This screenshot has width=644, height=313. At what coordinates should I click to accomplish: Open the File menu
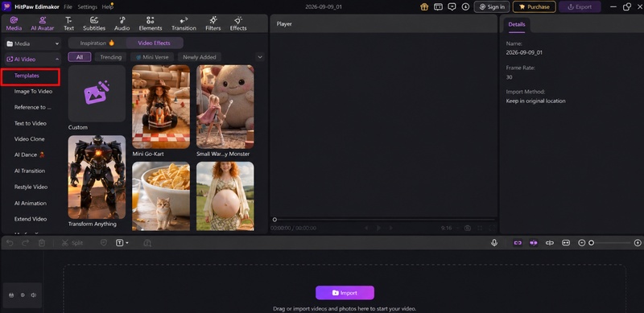[x=68, y=7]
